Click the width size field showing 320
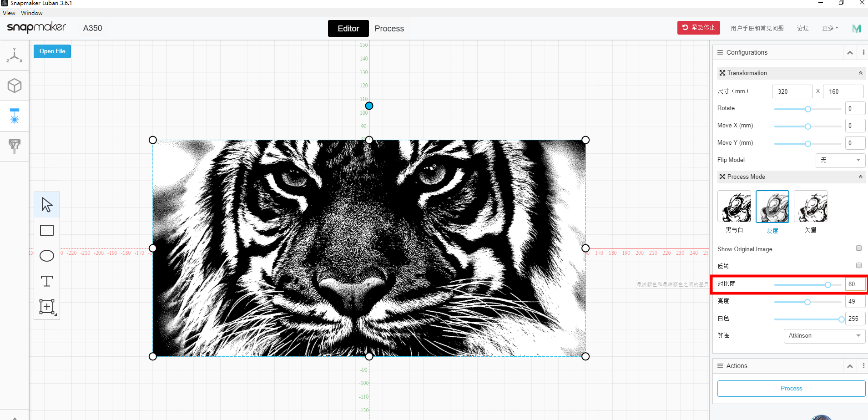868x420 pixels. pyautogui.click(x=792, y=91)
